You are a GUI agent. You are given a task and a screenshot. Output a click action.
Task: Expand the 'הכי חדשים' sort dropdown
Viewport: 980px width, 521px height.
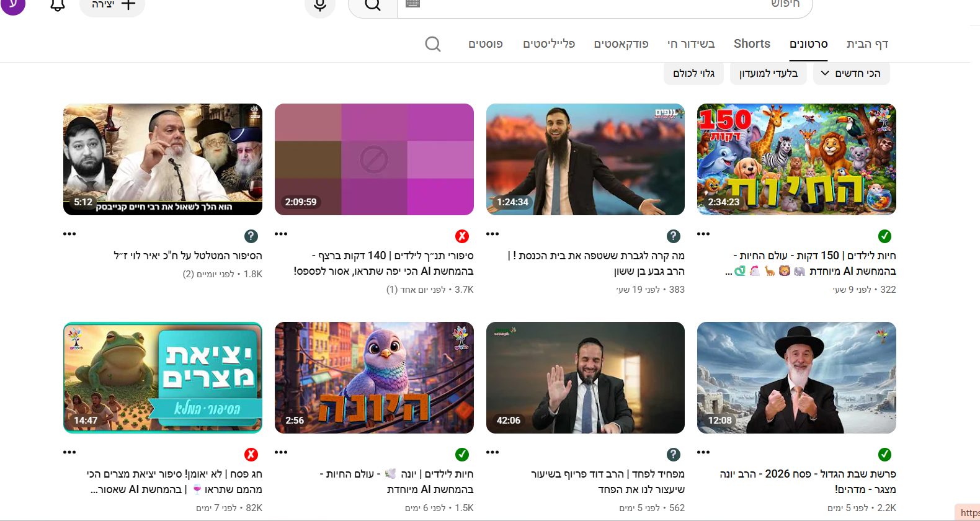[851, 73]
